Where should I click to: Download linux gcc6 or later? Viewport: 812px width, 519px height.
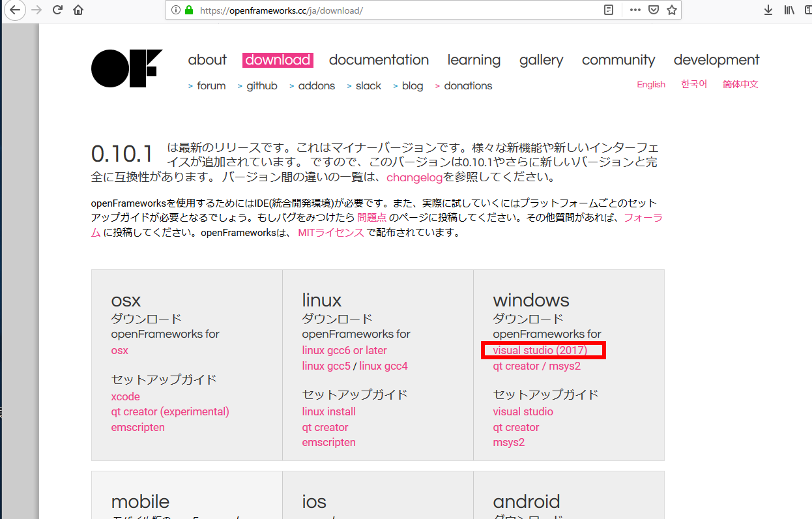tap(345, 350)
